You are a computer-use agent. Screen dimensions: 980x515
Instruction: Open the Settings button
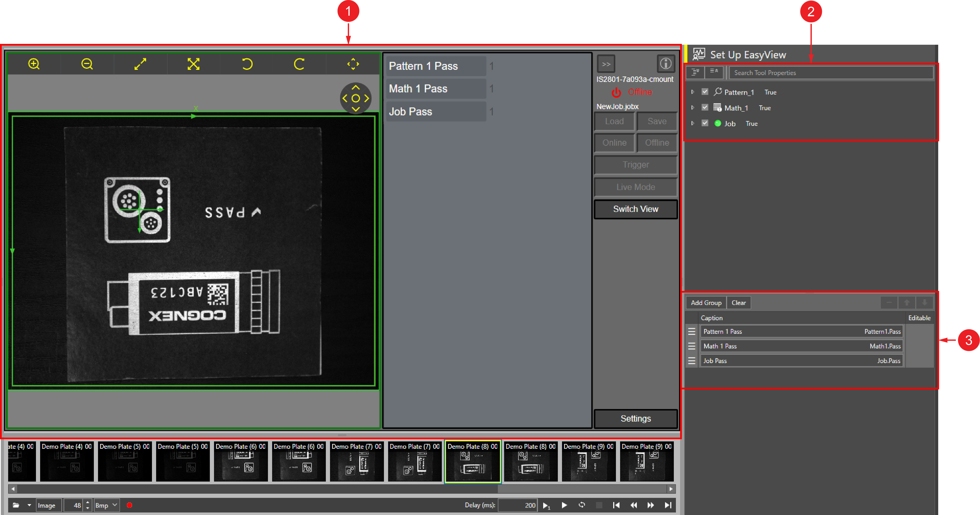click(x=635, y=418)
